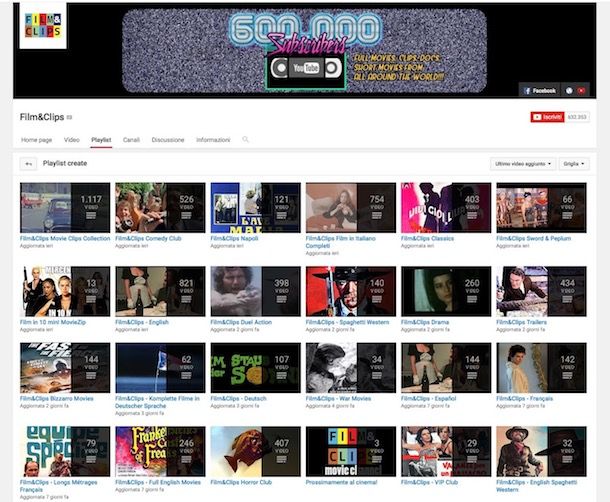Open Playlist create heading dropdown
The image size is (610, 502).
65,163
